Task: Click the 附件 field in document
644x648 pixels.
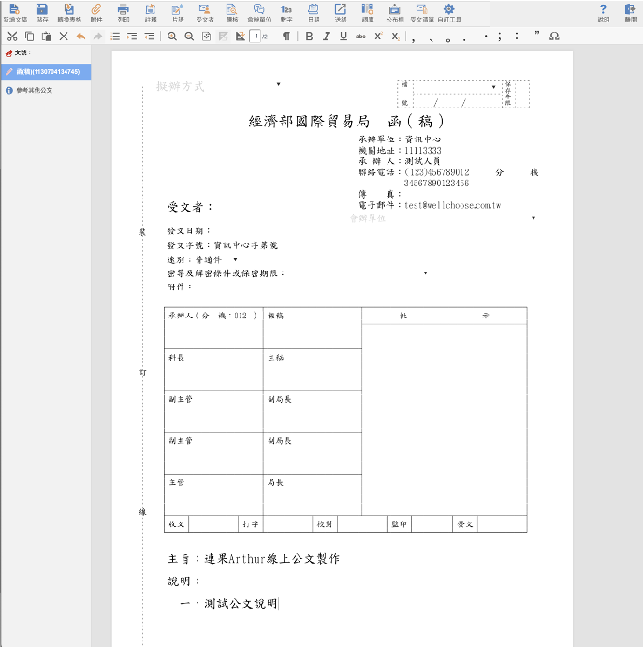Action: (180, 287)
